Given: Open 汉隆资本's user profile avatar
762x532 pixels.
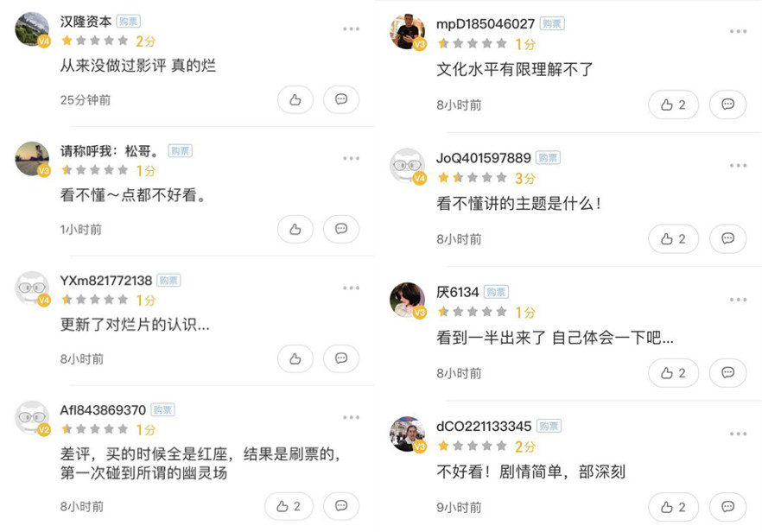Looking at the screenshot, I should pos(33,29).
